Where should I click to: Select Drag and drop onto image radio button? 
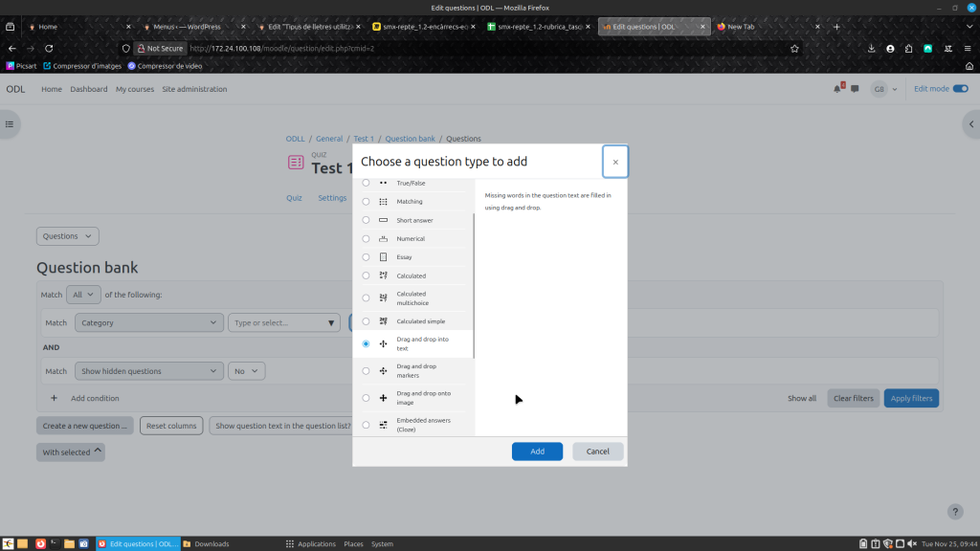366,398
